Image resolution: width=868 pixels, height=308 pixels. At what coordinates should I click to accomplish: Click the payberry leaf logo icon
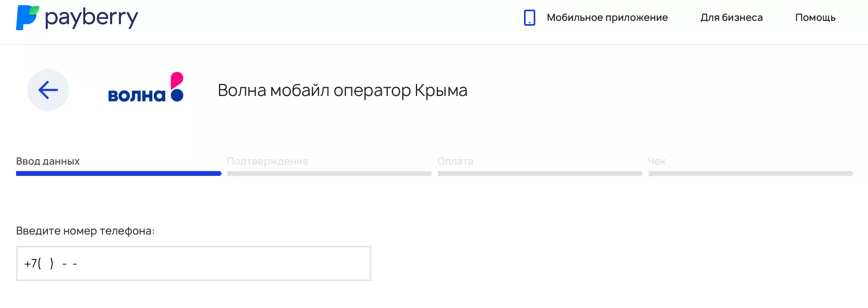[x=27, y=18]
